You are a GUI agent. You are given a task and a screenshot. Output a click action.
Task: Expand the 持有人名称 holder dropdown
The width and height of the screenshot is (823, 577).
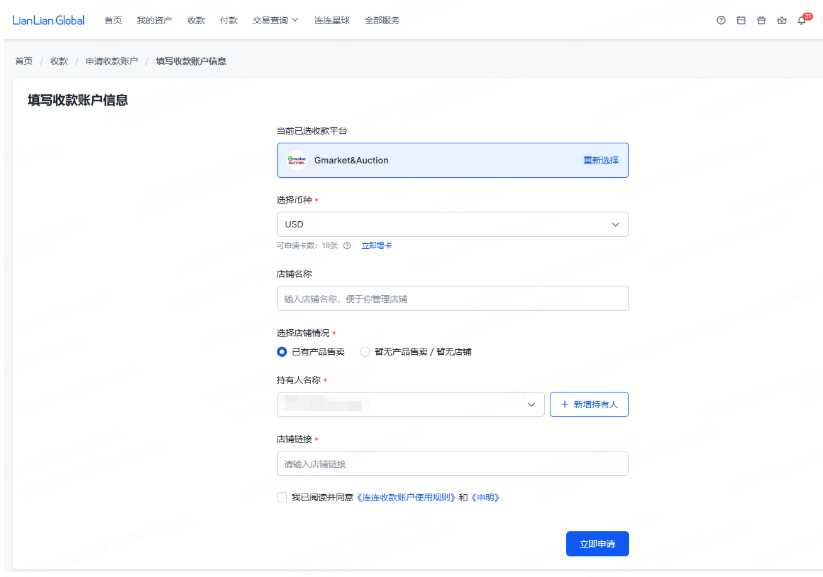point(410,404)
